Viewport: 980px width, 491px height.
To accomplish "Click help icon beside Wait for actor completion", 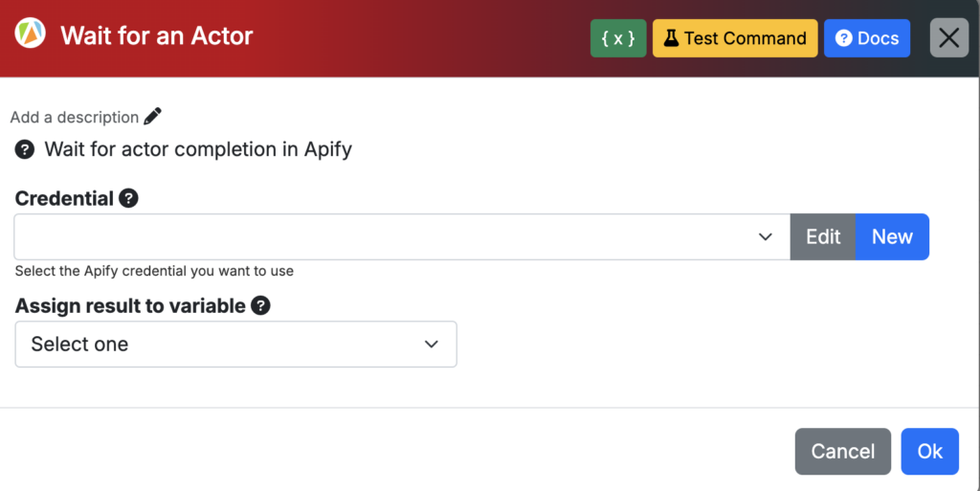I will point(25,150).
